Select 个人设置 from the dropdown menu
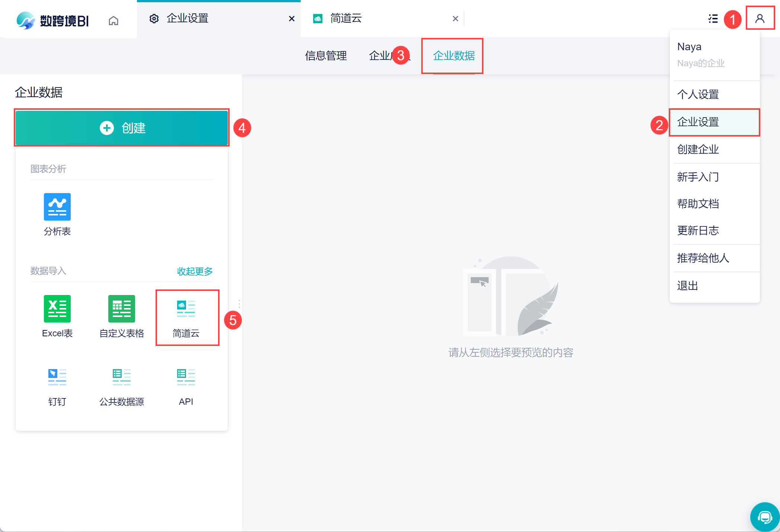The height and width of the screenshot is (532, 780). point(698,94)
